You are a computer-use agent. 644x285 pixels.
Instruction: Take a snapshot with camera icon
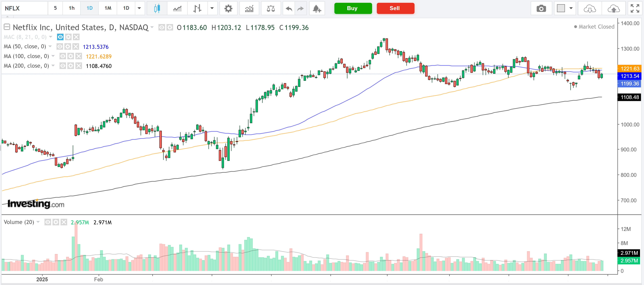click(541, 9)
